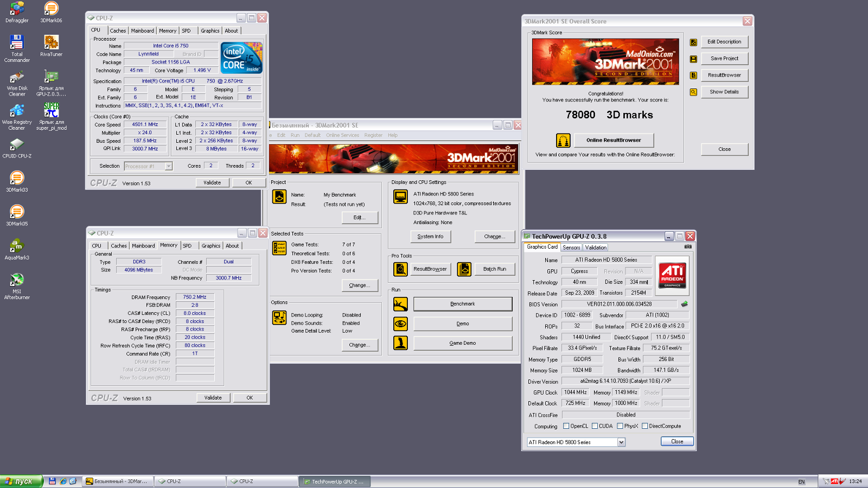This screenshot has height=488, width=868.
Task: Click Validate in the top CPU-Z window
Action: click(x=212, y=183)
